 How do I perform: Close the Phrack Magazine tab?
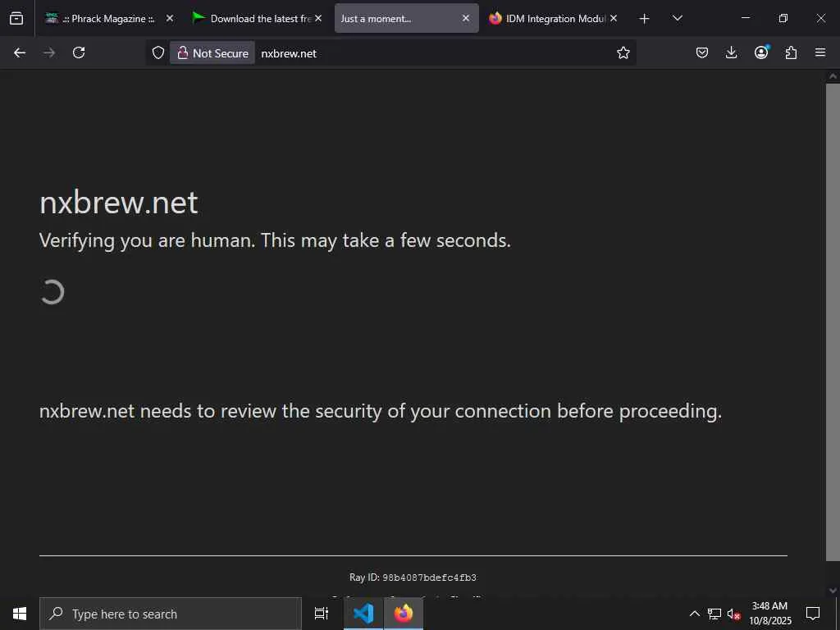click(169, 18)
